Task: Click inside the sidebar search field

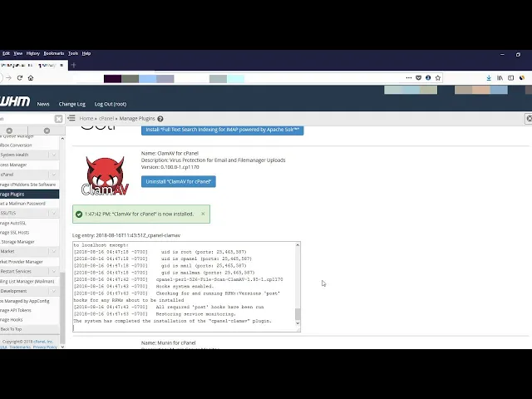Action: pyautogui.click(x=27, y=119)
